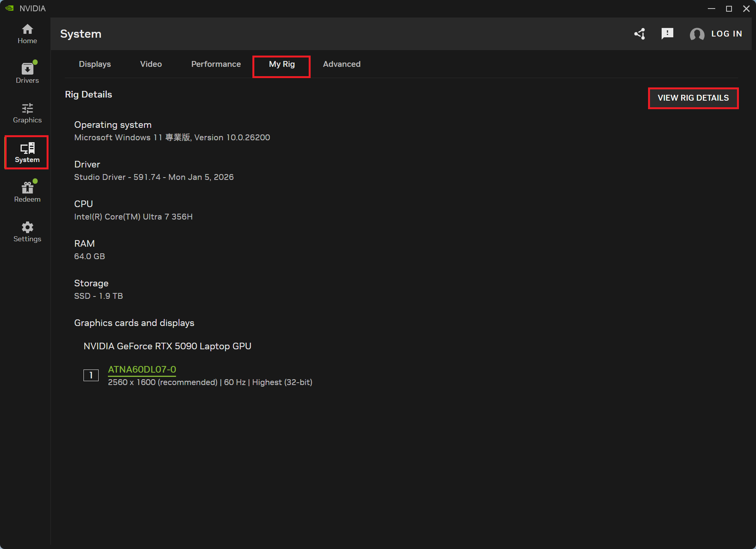756x549 pixels.
Task: Click the CPU label
Action: pyautogui.click(x=83, y=204)
